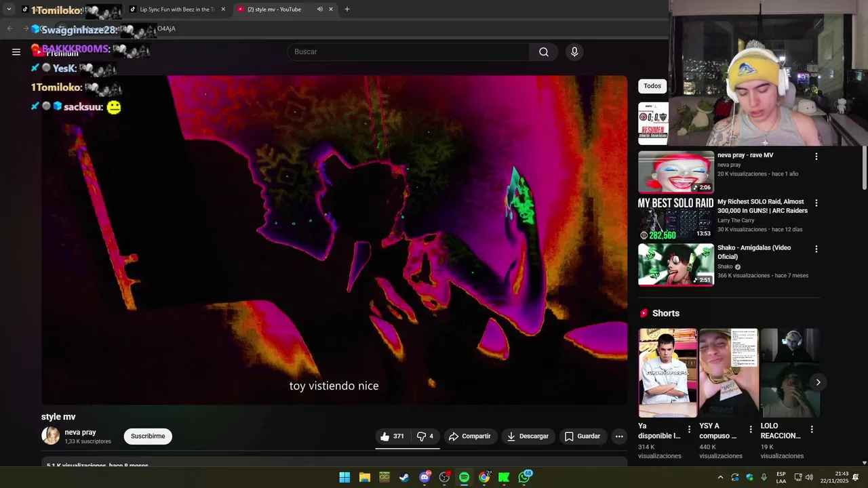Show hidden system tray icons
Viewport: 868px width, 488px height.
click(720, 477)
